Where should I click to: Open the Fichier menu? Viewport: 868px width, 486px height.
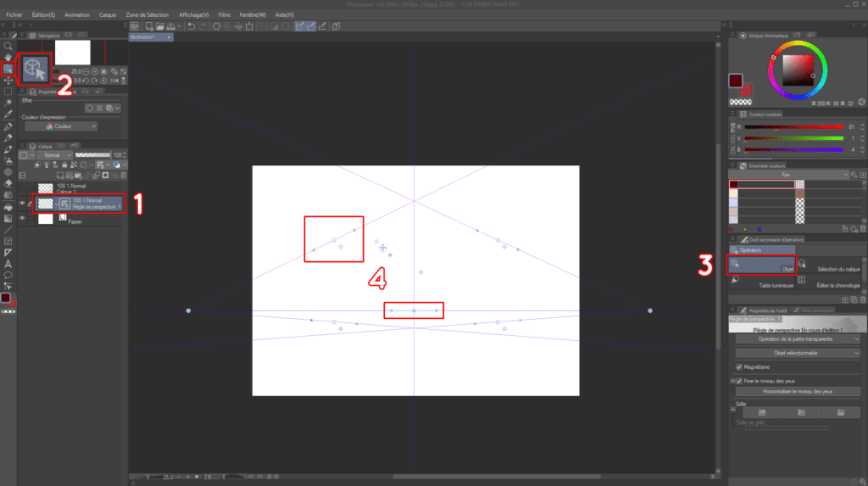[x=14, y=15]
